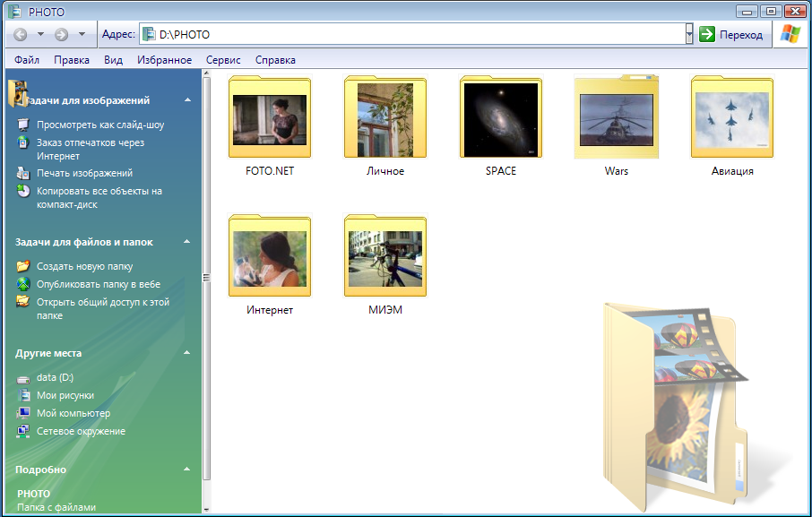Click the Forward navigation arrow button
Viewport: 812px width, 517px height.
click(x=61, y=34)
